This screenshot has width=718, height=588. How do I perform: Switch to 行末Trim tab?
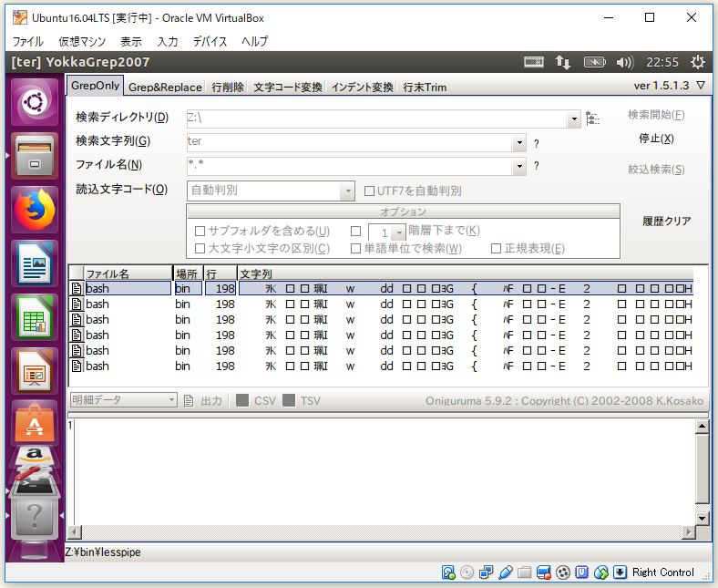(x=425, y=88)
